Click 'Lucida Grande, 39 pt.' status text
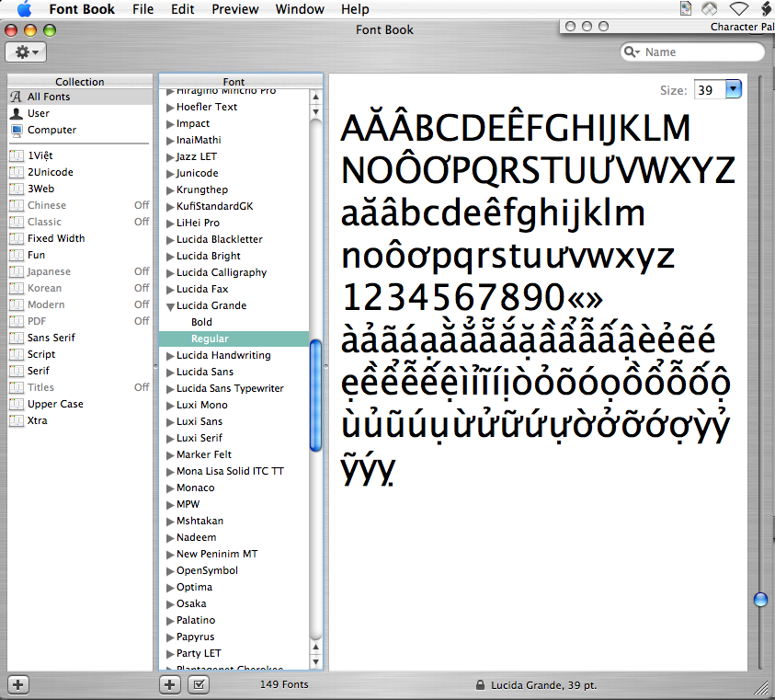Screen dimensions: 775x700 [543, 685]
